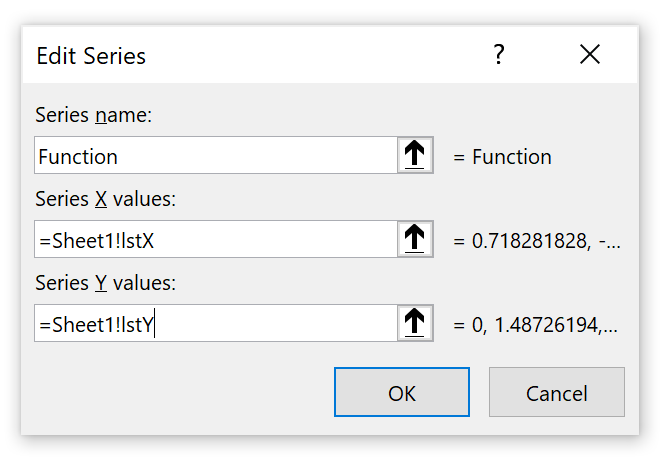Click the "= Function" preview text
The image size is (660, 458).
pyautogui.click(x=503, y=157)
